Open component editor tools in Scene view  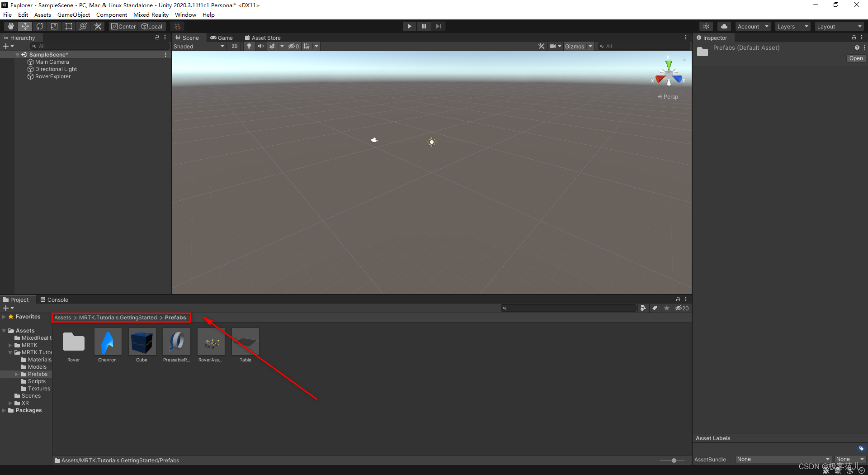(x=541, y=46)
